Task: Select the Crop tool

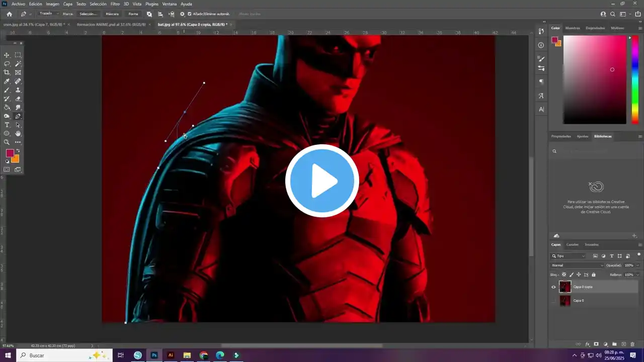Action: coord(7,72)
